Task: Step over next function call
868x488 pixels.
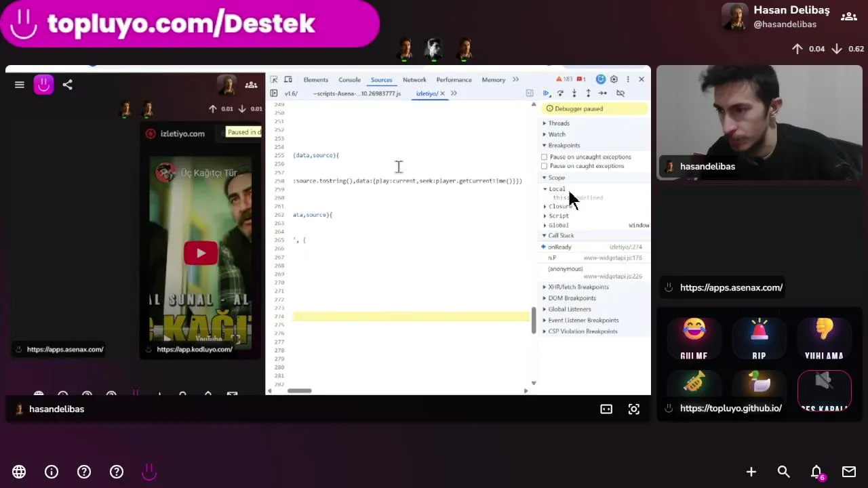Action: click(x=560, y=93)
